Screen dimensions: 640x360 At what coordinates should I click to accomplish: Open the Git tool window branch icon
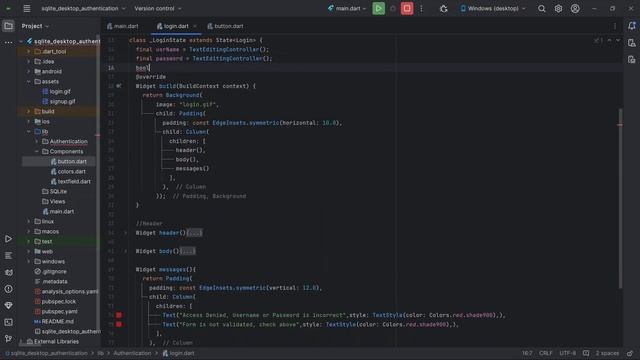pyautogui.click(x=8, y=339)
